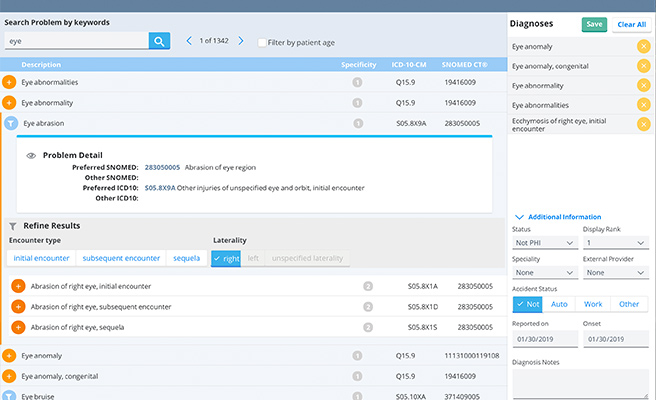This screenshot has height=400, width=656.
Task: Toggle Not accident status
Action: [528, 304]
